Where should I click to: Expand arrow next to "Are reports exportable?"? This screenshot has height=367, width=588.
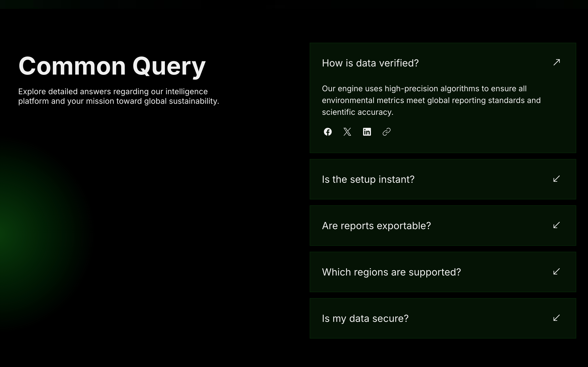coord(557,225)
